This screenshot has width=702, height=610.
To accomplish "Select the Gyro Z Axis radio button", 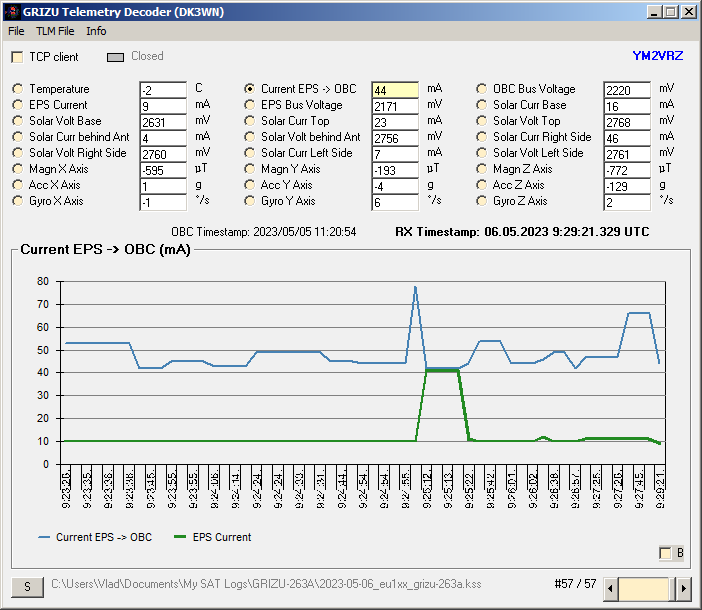I will (x=481, y=201).
